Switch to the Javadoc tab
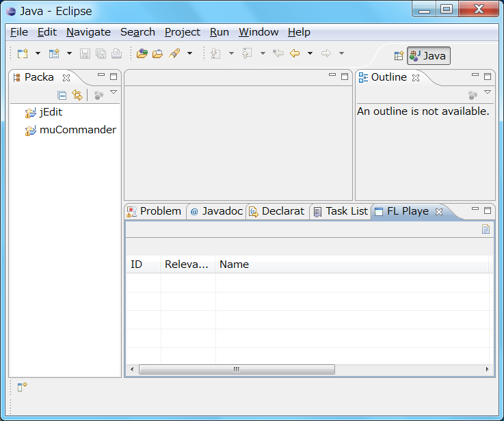This screenshot has width=504, height=421. coord(216,211)
